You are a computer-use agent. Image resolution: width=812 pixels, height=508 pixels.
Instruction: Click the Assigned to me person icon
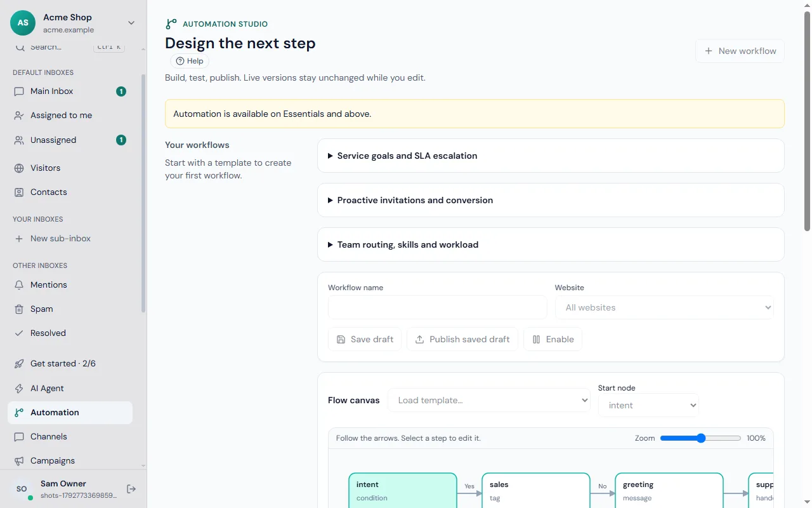tap(19, 116)
